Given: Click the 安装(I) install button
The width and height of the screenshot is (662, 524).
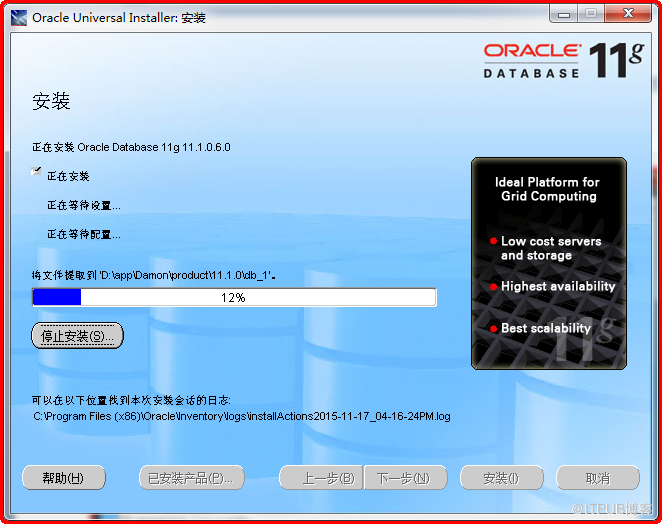Looking at the screenshot, I should click(x=502, y=478).
